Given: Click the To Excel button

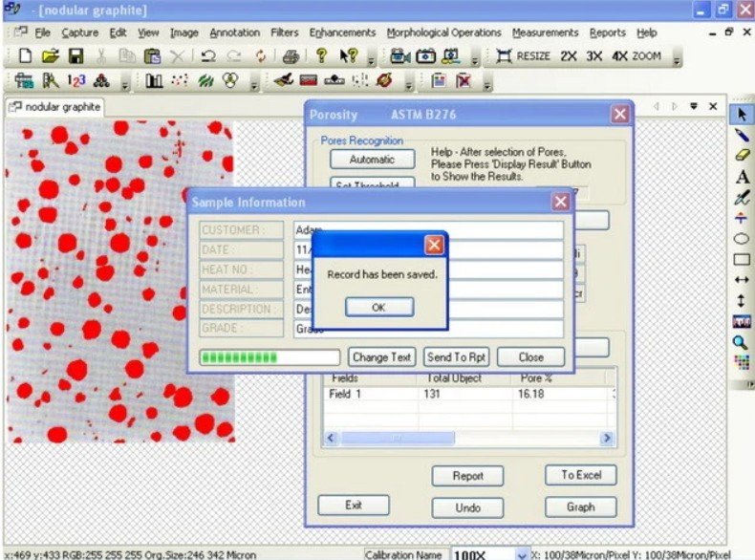Looking at the screenshot, I should point(581,475).
